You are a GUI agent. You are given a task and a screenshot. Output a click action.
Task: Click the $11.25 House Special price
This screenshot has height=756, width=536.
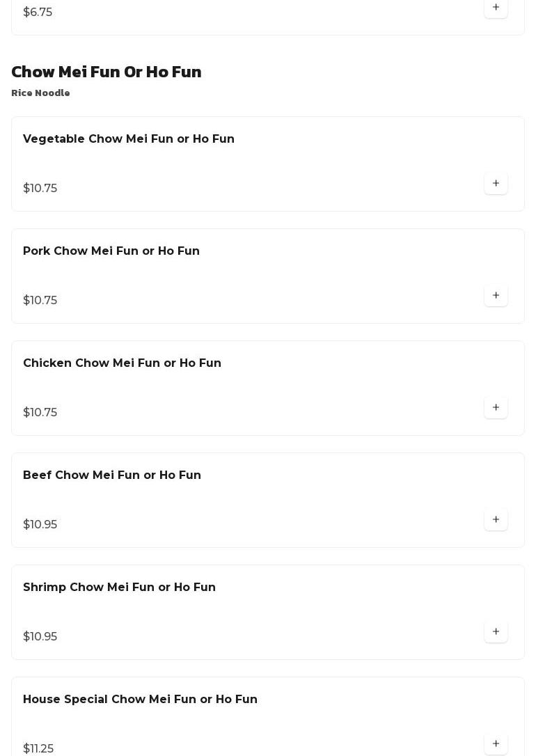pos(38,748)
